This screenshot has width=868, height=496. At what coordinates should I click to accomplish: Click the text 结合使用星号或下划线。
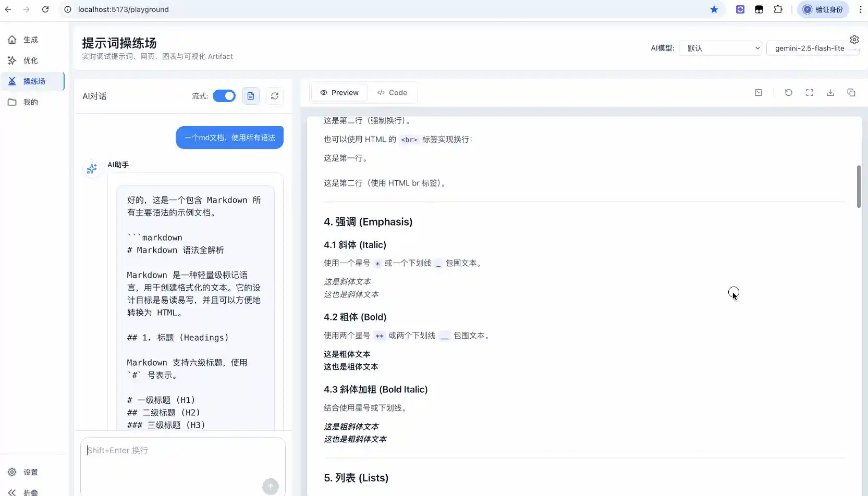(366, 408)
